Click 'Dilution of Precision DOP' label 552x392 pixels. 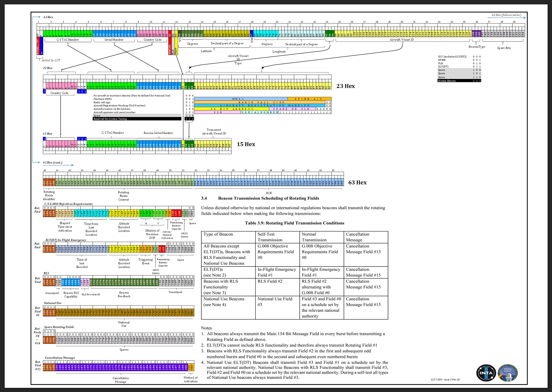[152, 234]
